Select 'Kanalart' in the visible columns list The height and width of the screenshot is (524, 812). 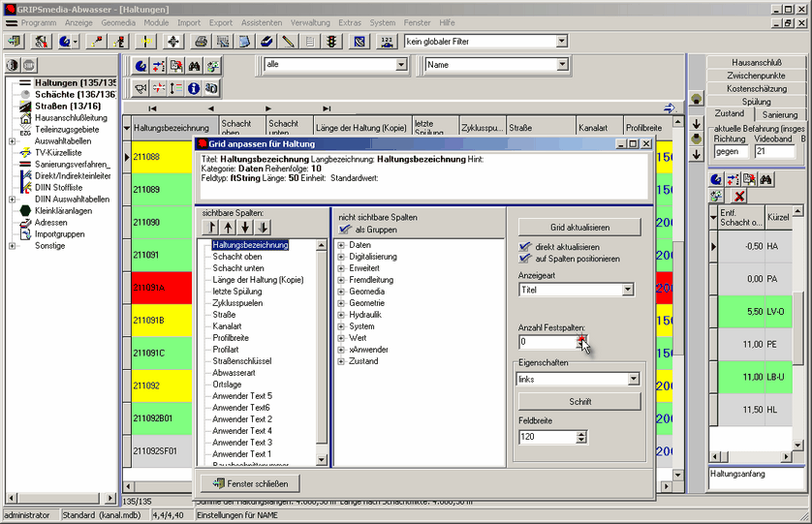pyautogui.click(x=227, y=326)
